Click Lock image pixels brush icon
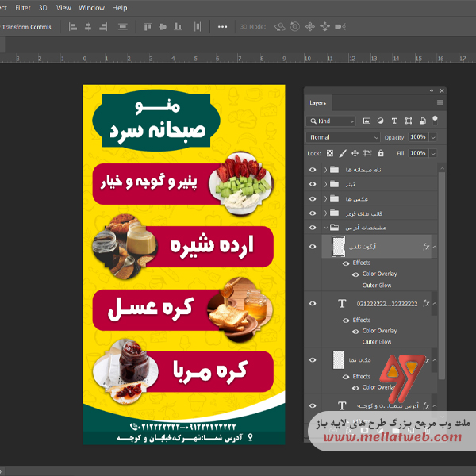This screenshot has height=476, width=476. [343, 153]
